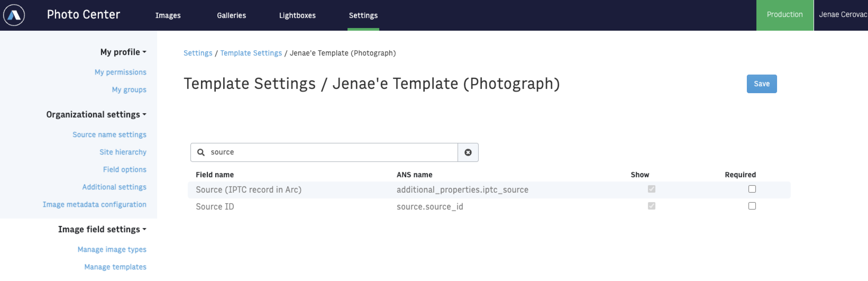Click the Photo Center title
Viewport: 868px width, 281px height.
tap(83, 15)
